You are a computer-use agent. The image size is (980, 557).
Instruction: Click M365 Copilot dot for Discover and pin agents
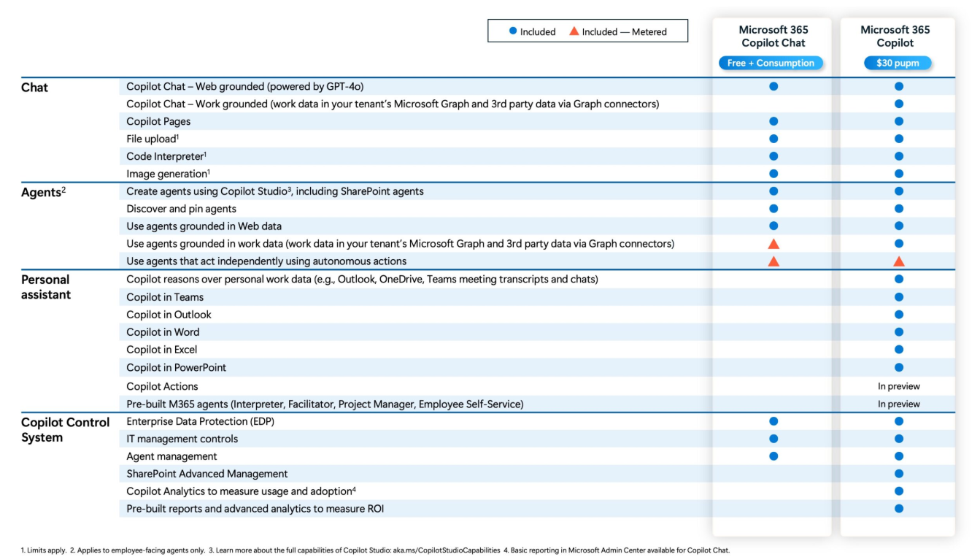click(899, 209)
